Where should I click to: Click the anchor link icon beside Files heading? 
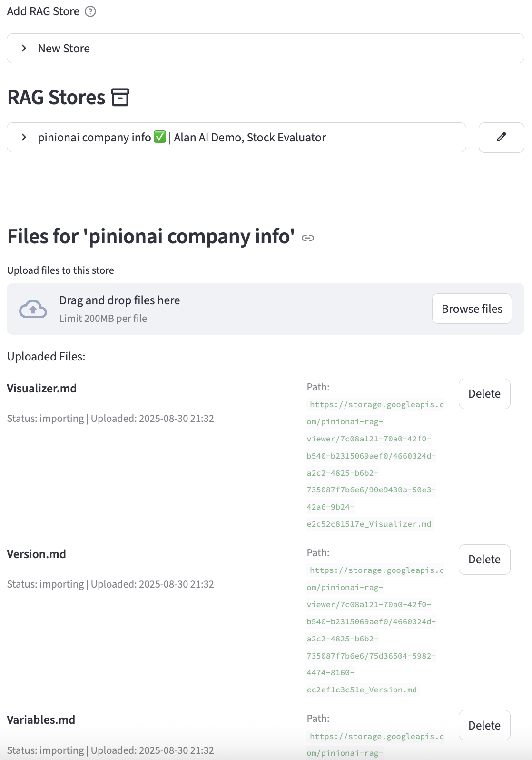pyautogui.click(x=308, y=238)
